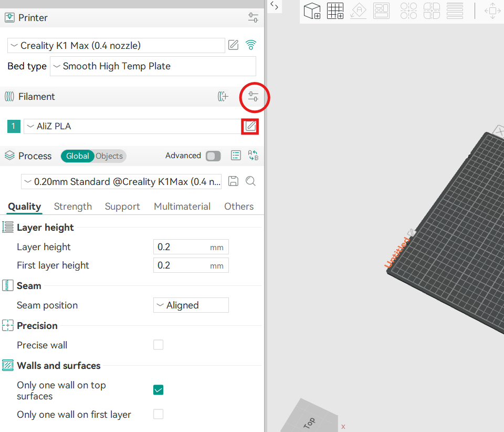Screen dimensions: 504x432
Task: Click the compare presets A/B icon
Action: (x=253, y=156)
